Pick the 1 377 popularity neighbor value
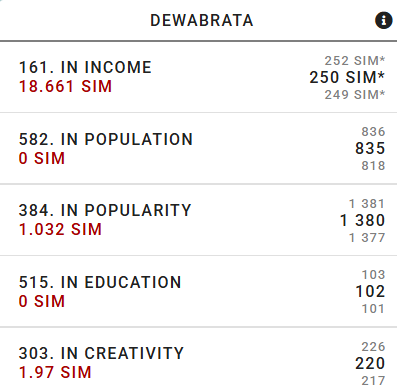The height and width of the screenshot is (392, 397). [367, 238]
